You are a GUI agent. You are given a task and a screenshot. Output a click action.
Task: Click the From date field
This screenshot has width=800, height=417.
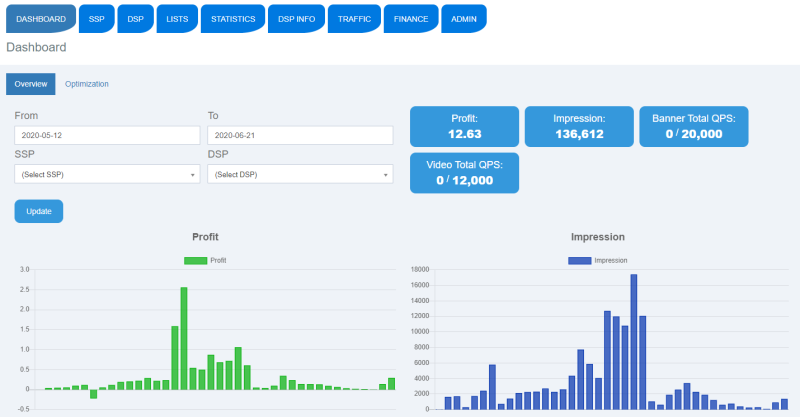(107, 135)
